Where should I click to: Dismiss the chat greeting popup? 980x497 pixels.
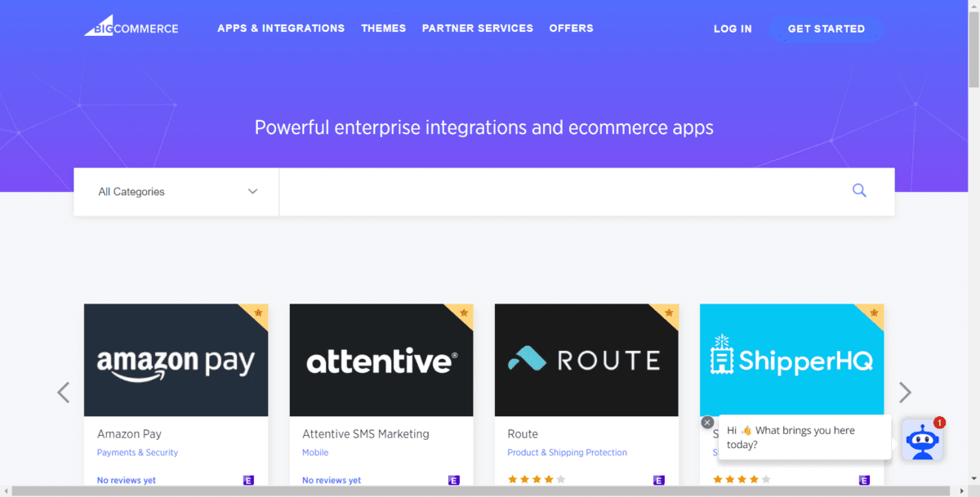pyautogui.click(x=707, y=422)
